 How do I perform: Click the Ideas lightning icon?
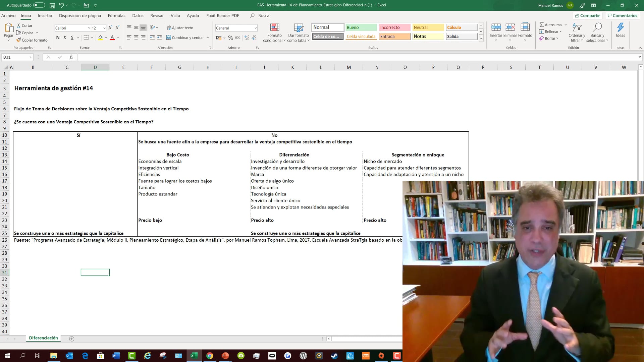[620, 27]
